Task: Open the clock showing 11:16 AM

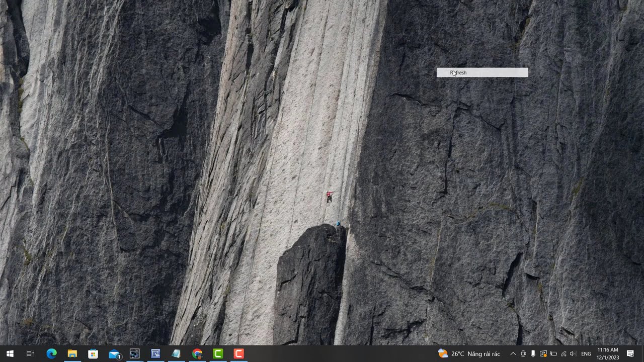Action: (x=608, y=354)
